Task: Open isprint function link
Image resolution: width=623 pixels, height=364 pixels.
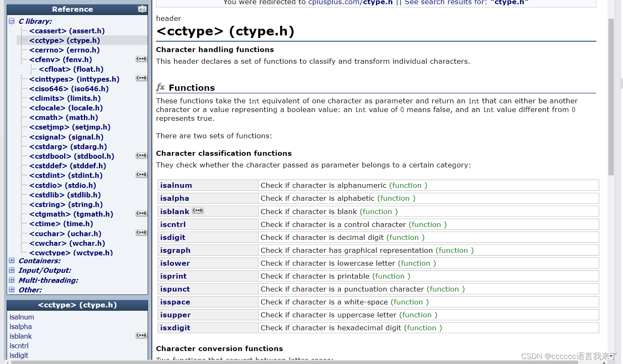Action: tap(173, 276)
